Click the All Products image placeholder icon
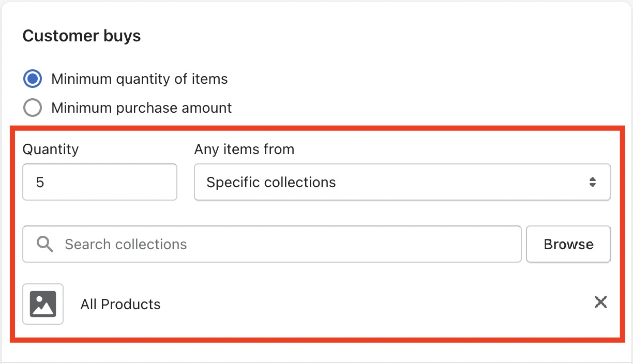Screen dimensions: 633x364 click(x=43, y=304)
